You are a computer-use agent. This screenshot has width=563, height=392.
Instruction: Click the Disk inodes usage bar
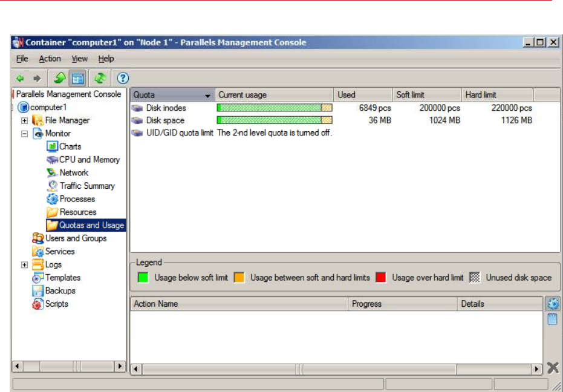[275, 108]
